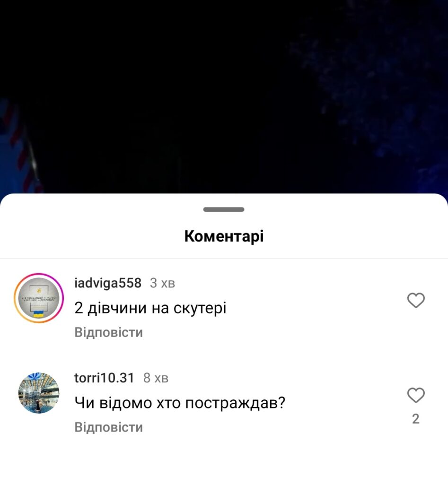
Task: Open iadviga558's profile picture story
Action: click(x=39, y=298)
